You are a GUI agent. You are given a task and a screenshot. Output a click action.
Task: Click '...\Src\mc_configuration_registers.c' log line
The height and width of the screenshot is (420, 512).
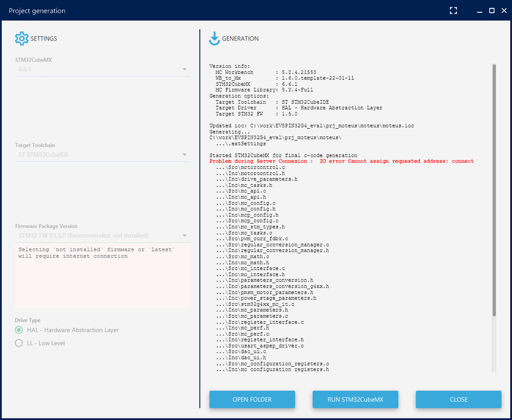tap(272, 364)
